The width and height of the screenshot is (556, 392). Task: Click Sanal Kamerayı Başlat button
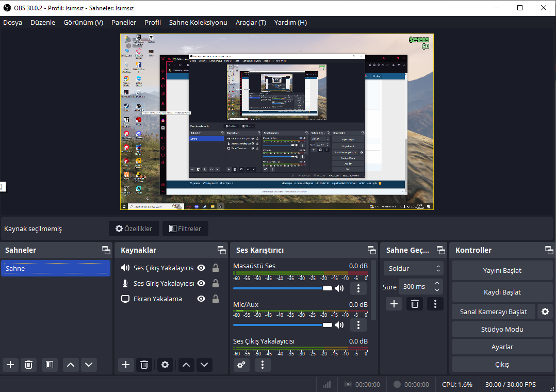click(x=493, y=312)
